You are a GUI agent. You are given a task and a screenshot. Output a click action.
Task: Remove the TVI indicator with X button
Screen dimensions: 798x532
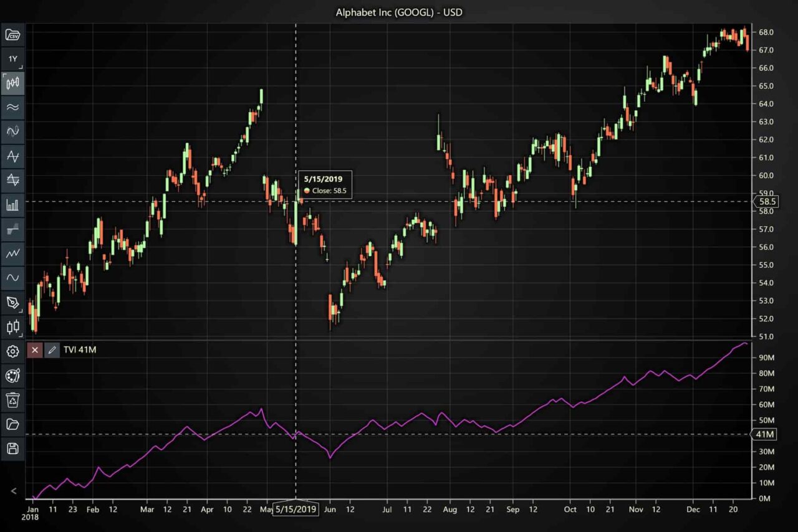(x=35, y=350)
